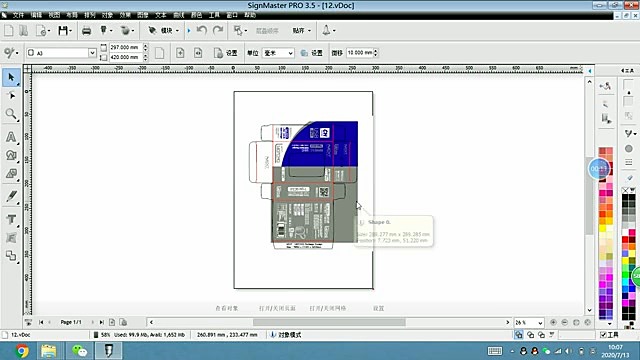
Task: Open the 编辑 menu
Action: (x=36, y=15)
